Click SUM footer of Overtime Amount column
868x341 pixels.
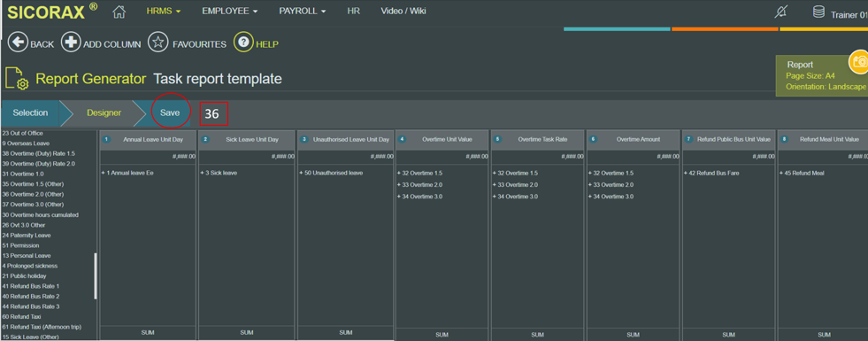click(x=633, y=334)
